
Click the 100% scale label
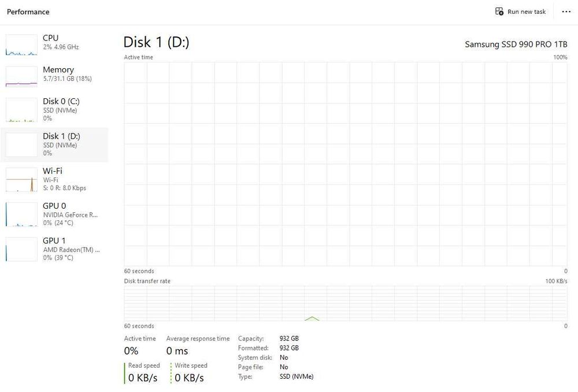click(560, 57)
